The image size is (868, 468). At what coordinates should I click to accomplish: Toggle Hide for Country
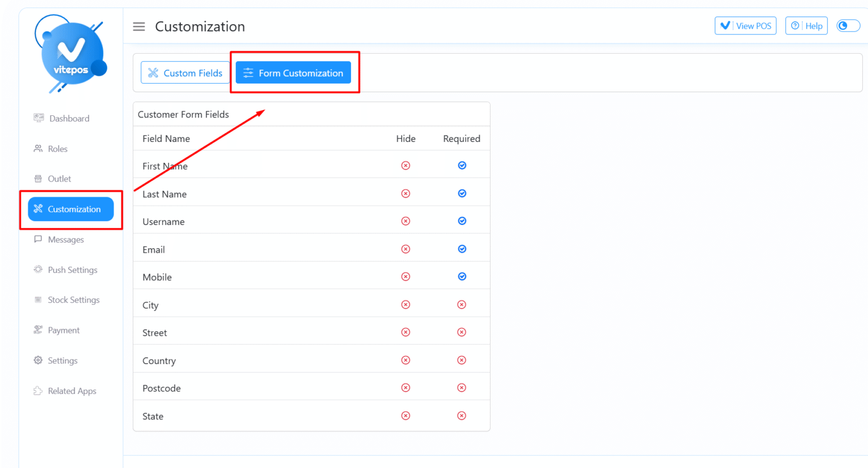tap(406, 360)
